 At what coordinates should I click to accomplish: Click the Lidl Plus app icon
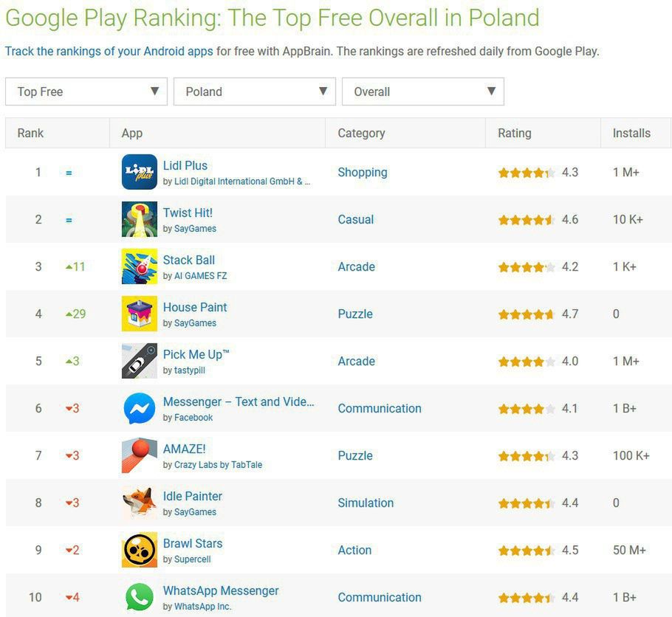139,172
